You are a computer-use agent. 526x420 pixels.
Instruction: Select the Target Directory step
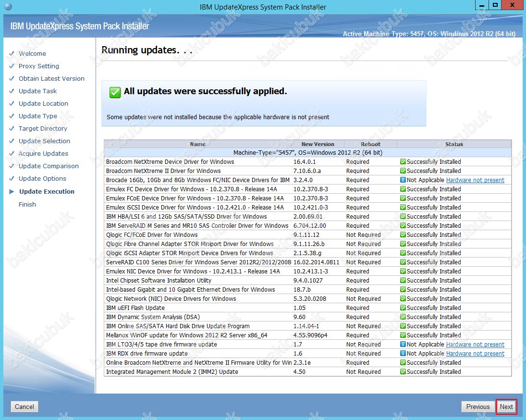click(x=43, y=128)
